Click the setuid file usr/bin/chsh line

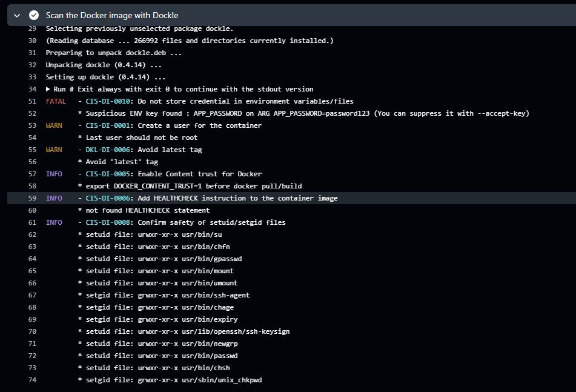pyautogui.click(x=154, y=368)
